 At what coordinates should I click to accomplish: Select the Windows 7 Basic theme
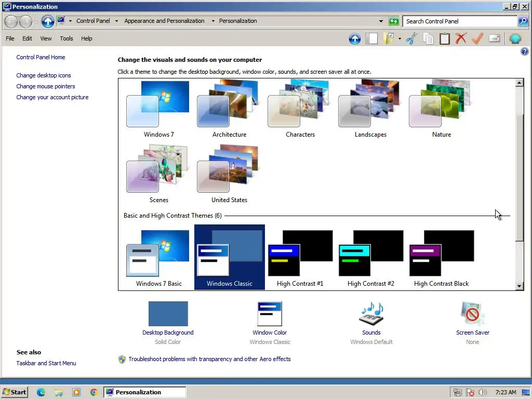click(x=159, y=258)
